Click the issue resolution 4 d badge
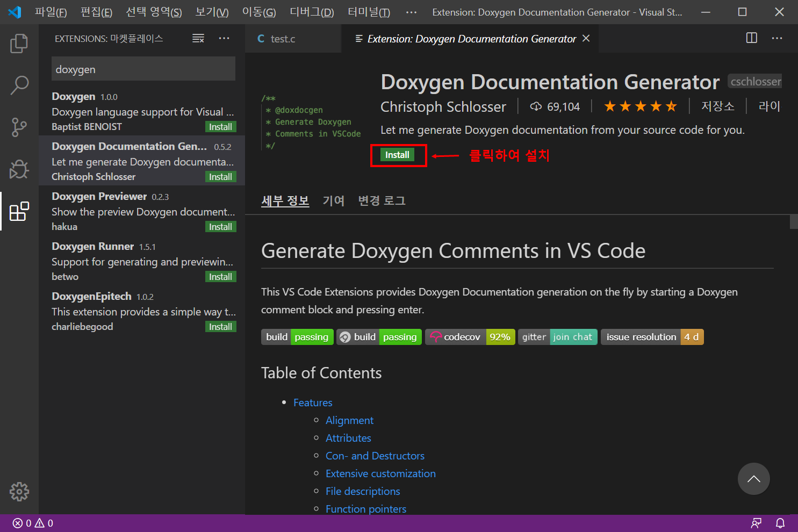798x532 pixels. click(x=652, y=337)
